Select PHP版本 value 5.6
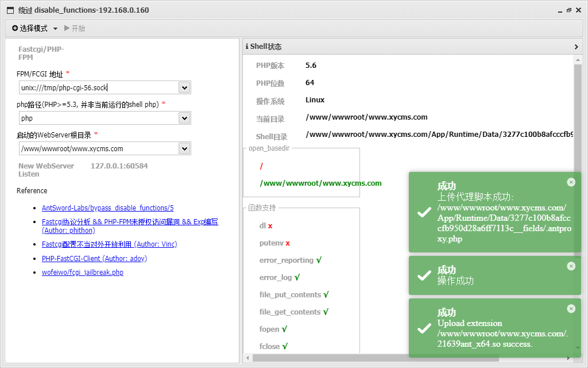588x368 pixels. 311,66
